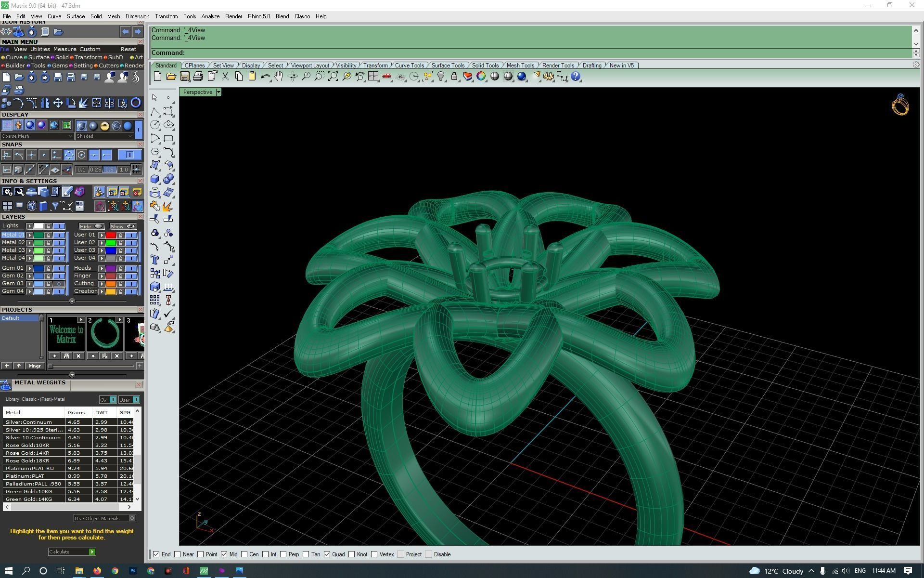Click the red User 01 color swatch
924x578 pixels.
click(111, 235)
